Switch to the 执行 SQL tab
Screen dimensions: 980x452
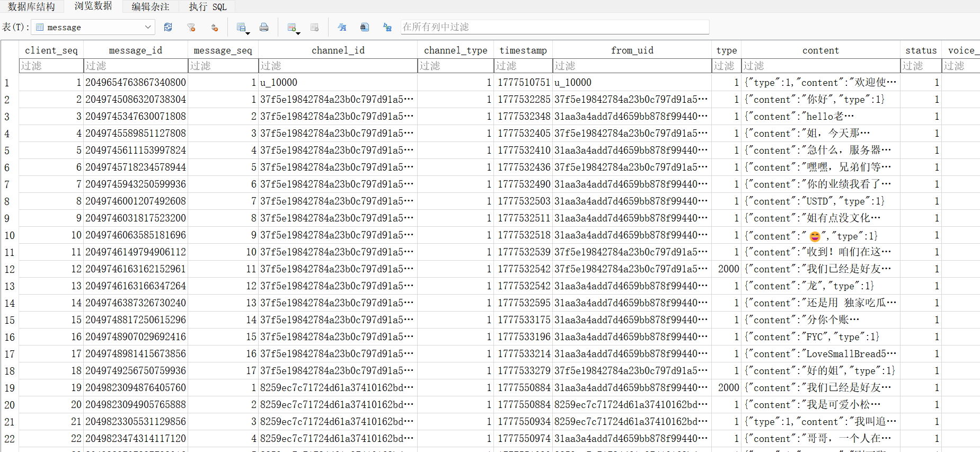click(x=208, y=6)
